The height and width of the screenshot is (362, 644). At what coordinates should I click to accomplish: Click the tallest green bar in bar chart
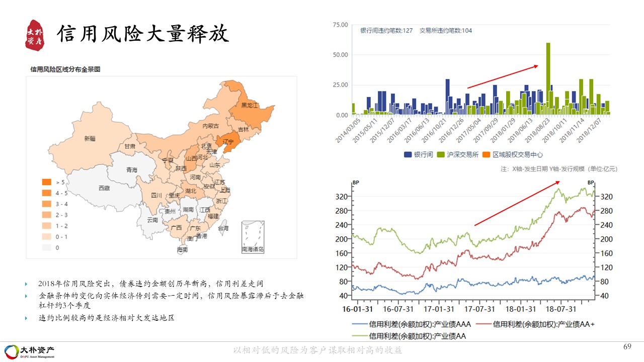click(548, 79)
